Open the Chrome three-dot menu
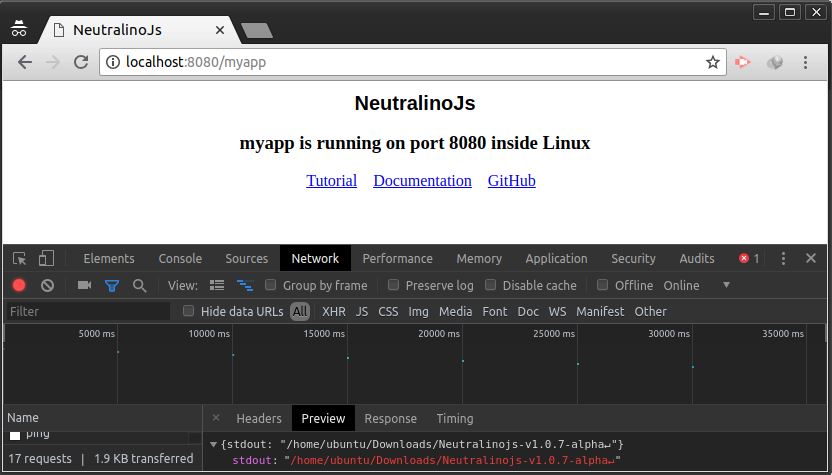 [x=805, y=62]
